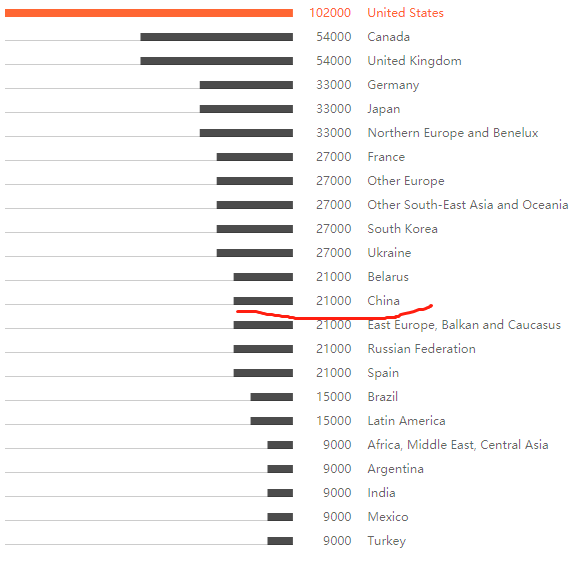Select the Spain bar
This screenshot has height=562, width=586.
point(263,373)
